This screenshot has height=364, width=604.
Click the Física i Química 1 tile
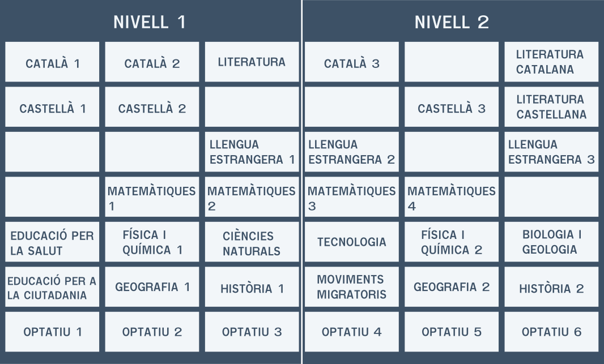click(152, 242)
